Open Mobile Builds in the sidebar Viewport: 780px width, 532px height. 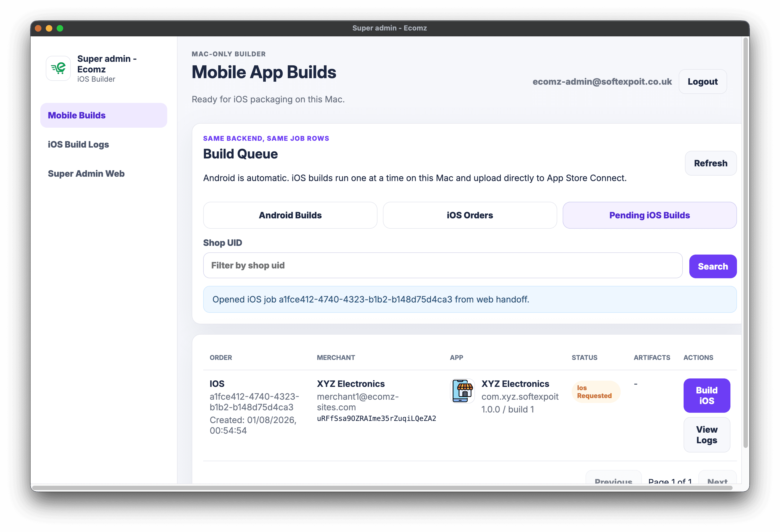(x=104, y=115)
